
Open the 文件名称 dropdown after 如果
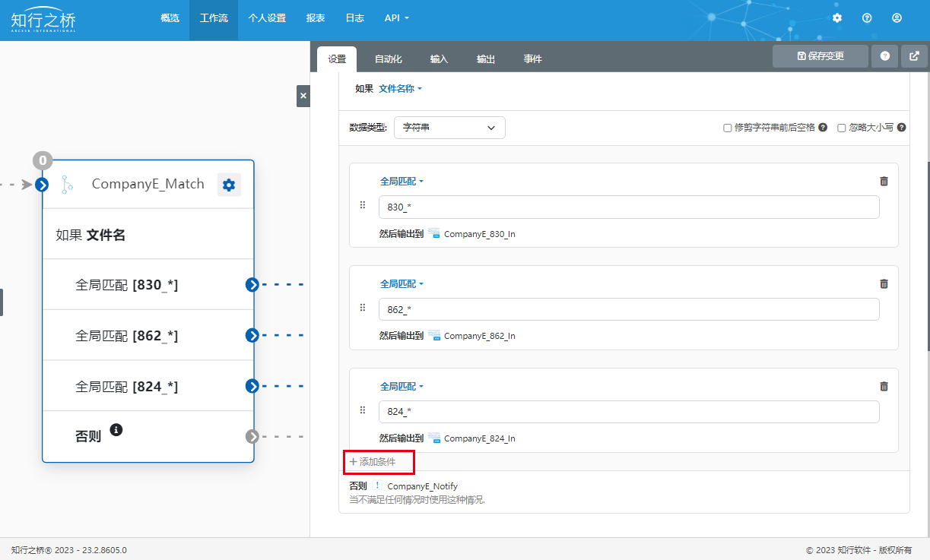[x=400, y=89]
